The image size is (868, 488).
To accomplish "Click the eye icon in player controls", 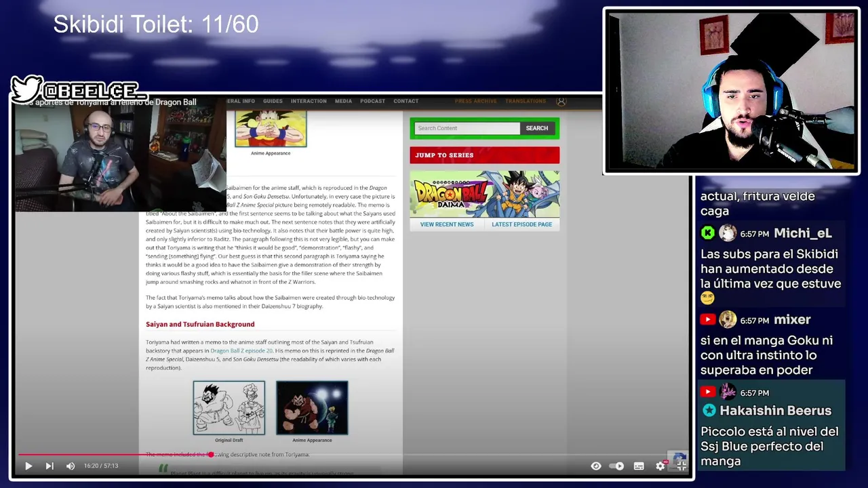I will pyautogui.click(x=596, y=466).
